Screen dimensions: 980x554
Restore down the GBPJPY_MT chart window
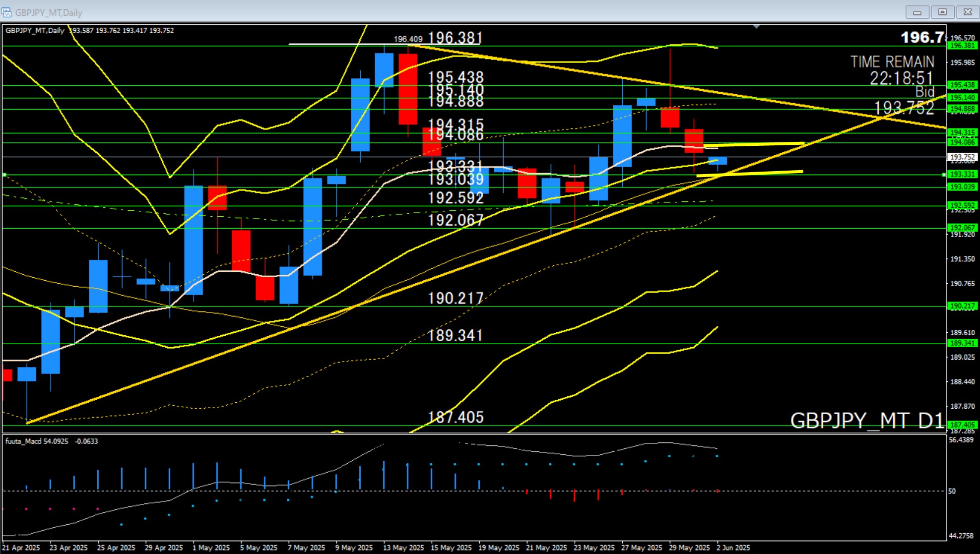tap(942, 12)
